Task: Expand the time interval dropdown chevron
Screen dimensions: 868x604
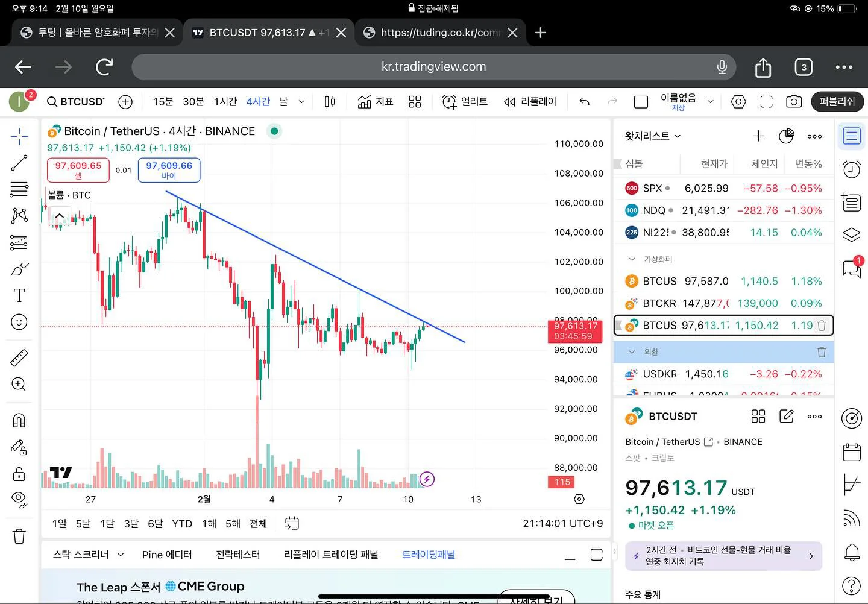Action: pos(301,102)
